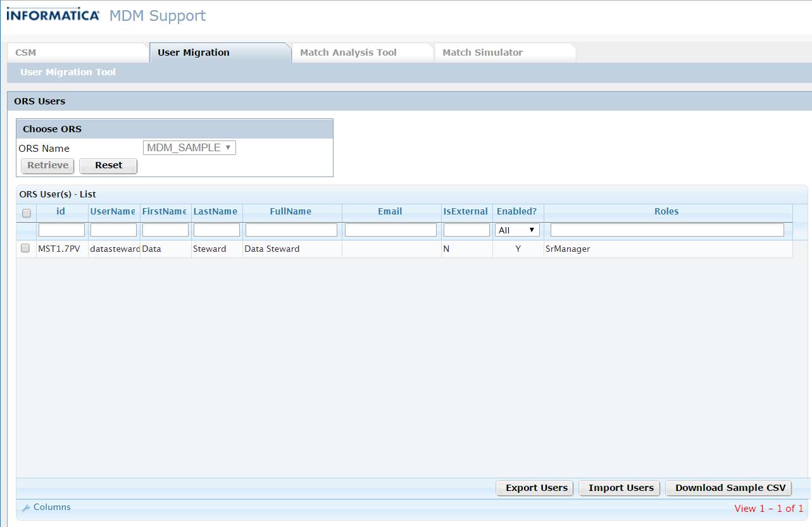Open the ORS Name MDM_SAMPLE dropdown

[189, 147]
